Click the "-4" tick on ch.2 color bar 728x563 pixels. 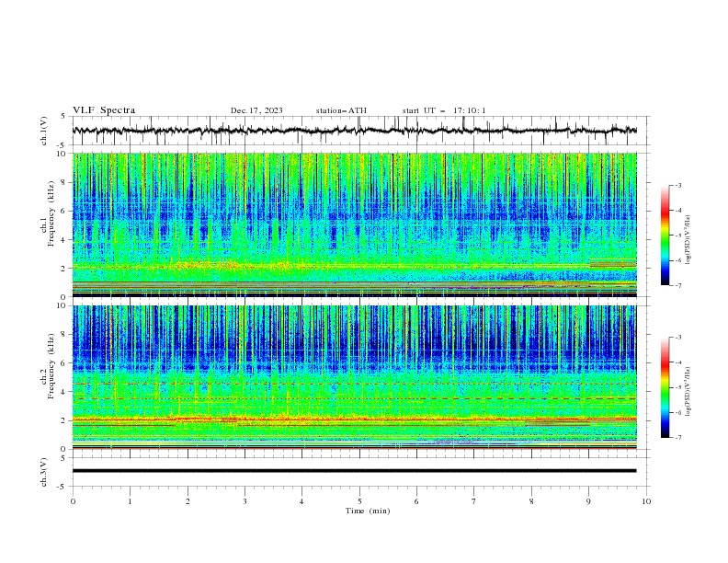(678, 362)
